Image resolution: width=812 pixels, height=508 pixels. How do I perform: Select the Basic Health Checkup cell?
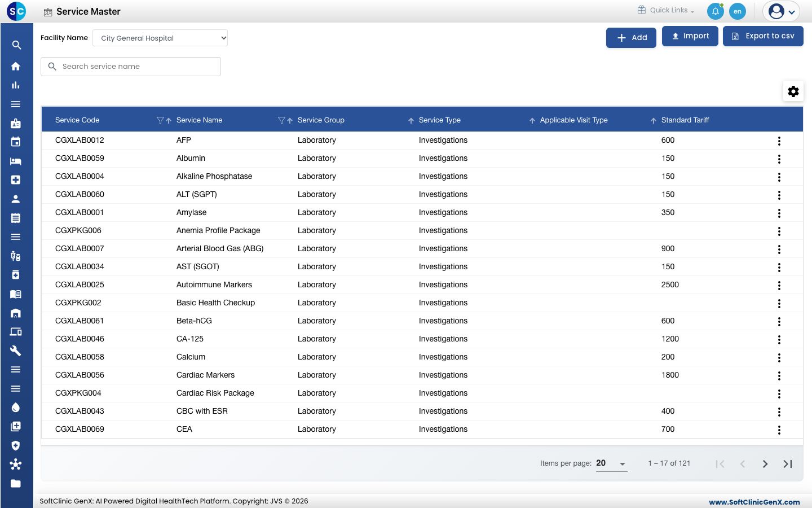(x=215, y=303)
